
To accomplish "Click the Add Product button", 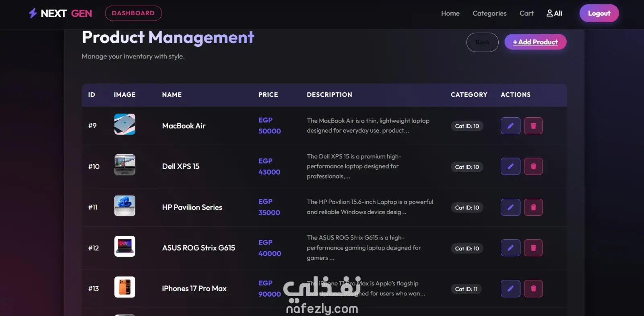I will click(x=535, y=42).
